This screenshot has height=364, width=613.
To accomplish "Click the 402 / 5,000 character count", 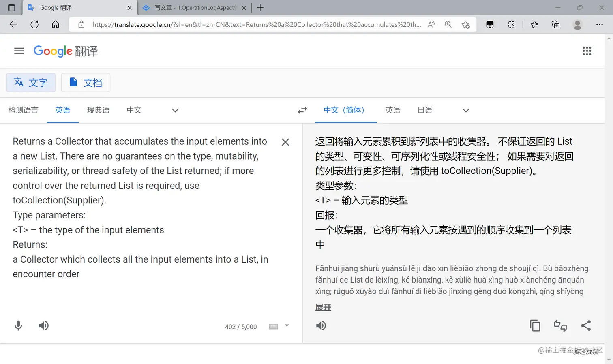I will [x=241, y=327].
